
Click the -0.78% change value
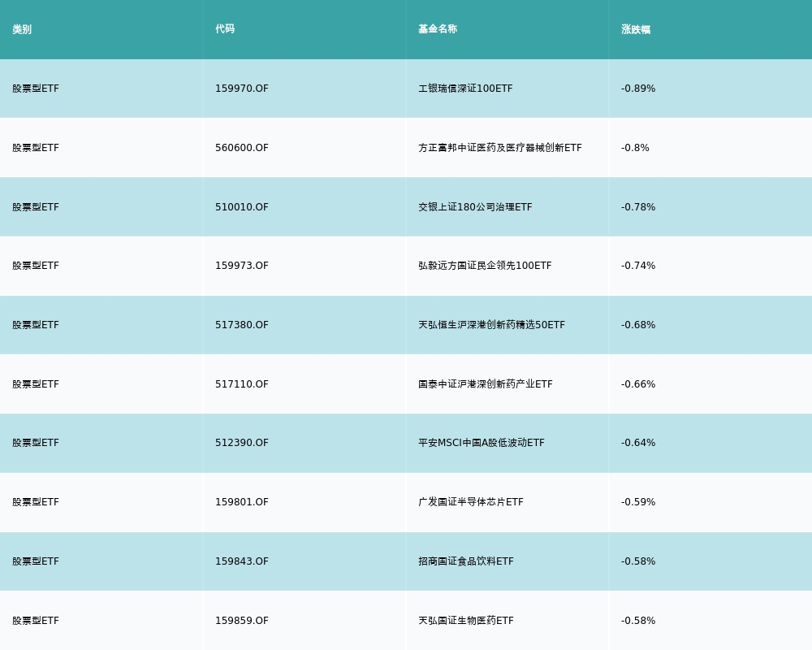click(x=638, y=207)
